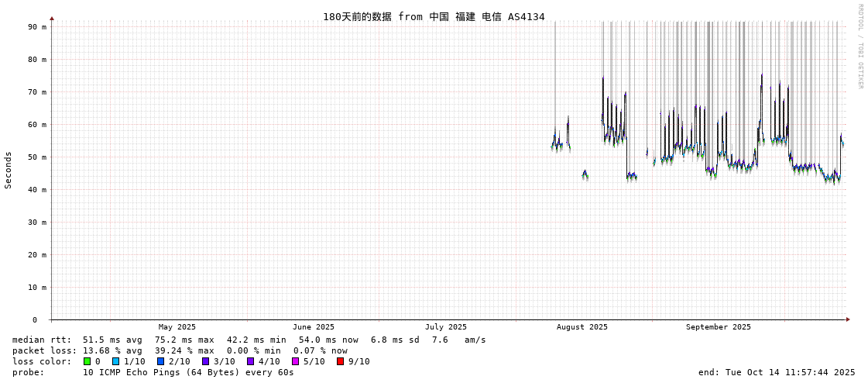The image size is (868, 383).
Task: Click the RRDTOOL / TOBI OETIKER watermark
Action: pos(859,47)
